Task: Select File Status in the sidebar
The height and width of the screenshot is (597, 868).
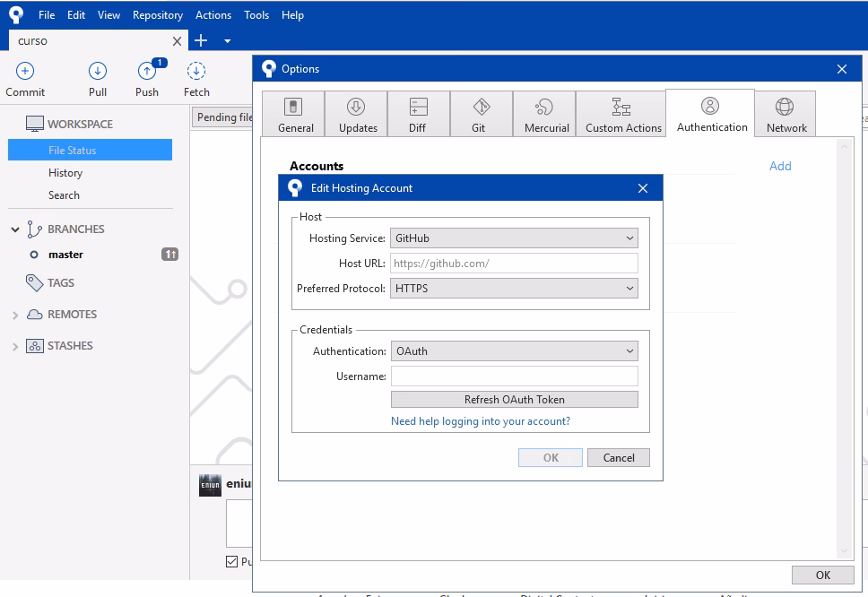Action: coord(91,150)
